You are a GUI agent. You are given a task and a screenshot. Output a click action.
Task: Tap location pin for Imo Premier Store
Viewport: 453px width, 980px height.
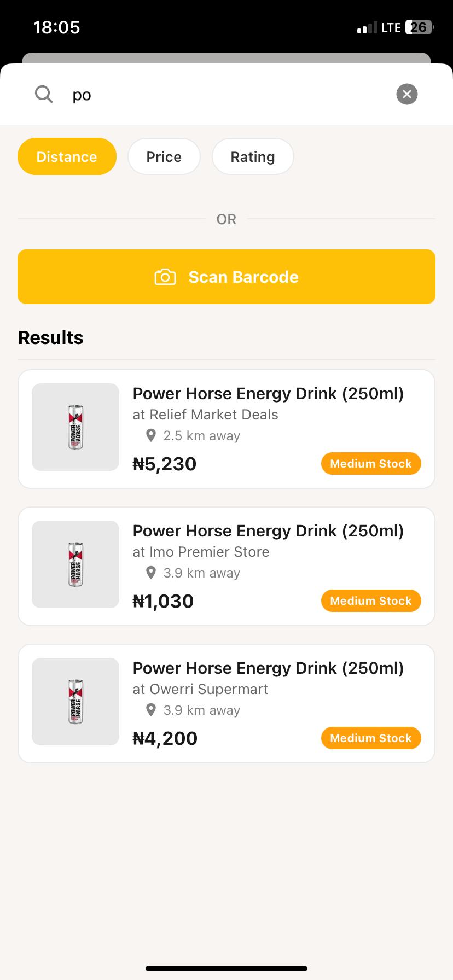[x=151, y=573]
